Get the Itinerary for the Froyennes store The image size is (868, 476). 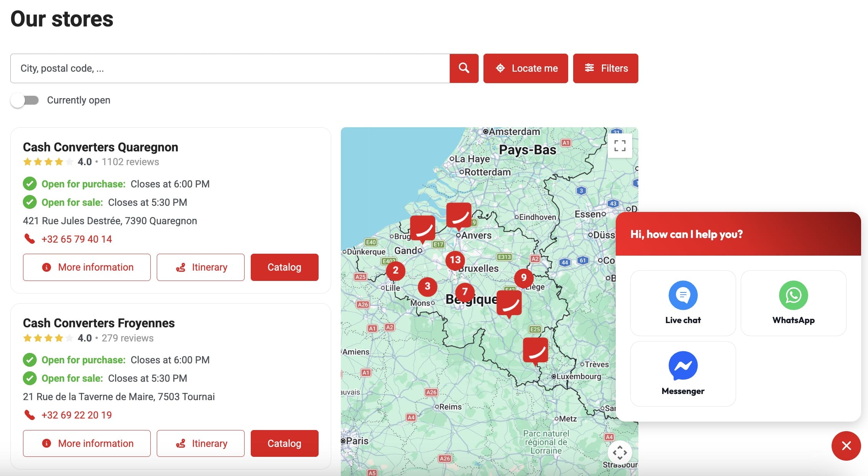point(200,443)
